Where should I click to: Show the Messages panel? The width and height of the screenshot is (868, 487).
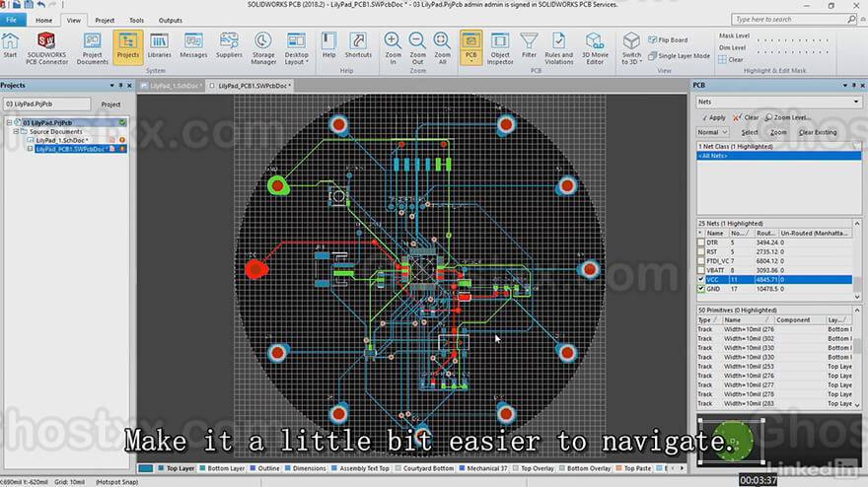[193, 45]
